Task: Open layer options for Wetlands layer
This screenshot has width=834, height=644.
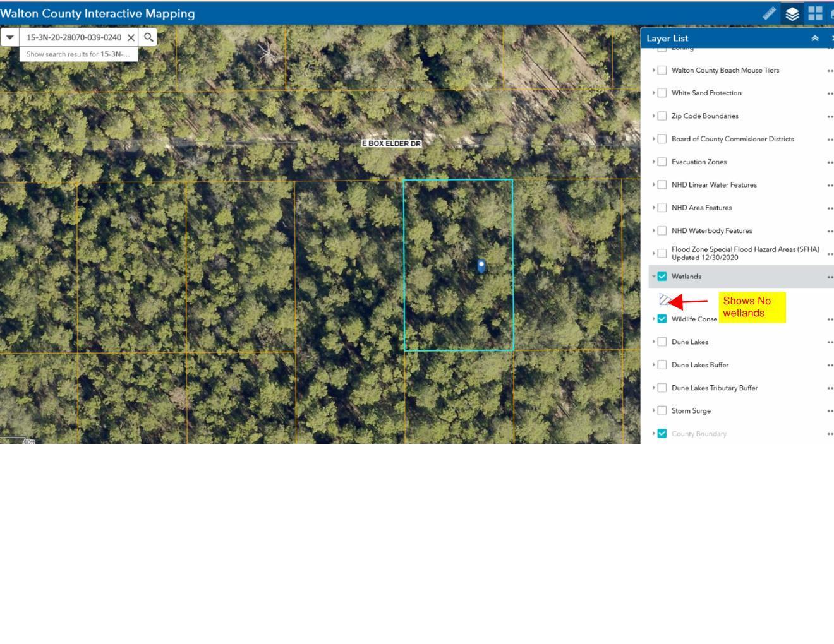Action: [x=831, y=276]
